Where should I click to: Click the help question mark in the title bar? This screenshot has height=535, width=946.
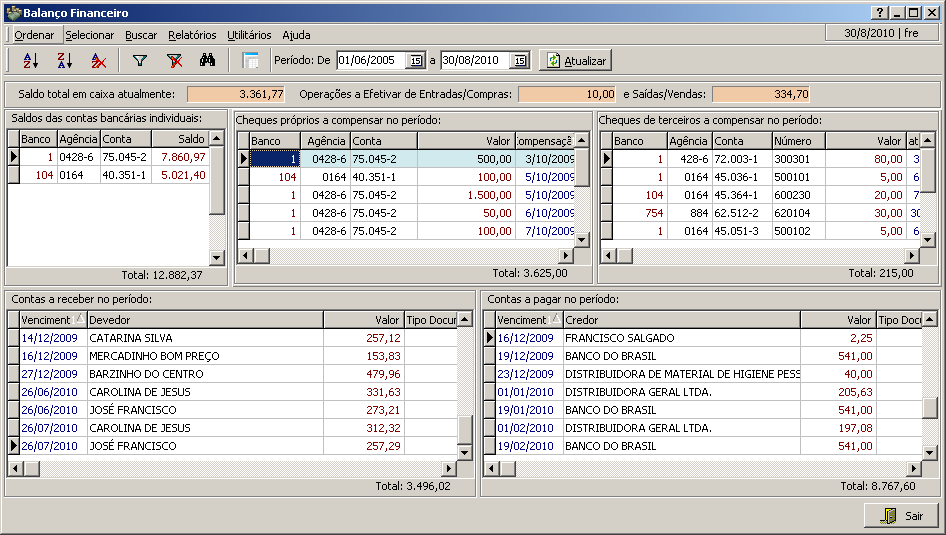pyautogui.click(x=879, y=13)
